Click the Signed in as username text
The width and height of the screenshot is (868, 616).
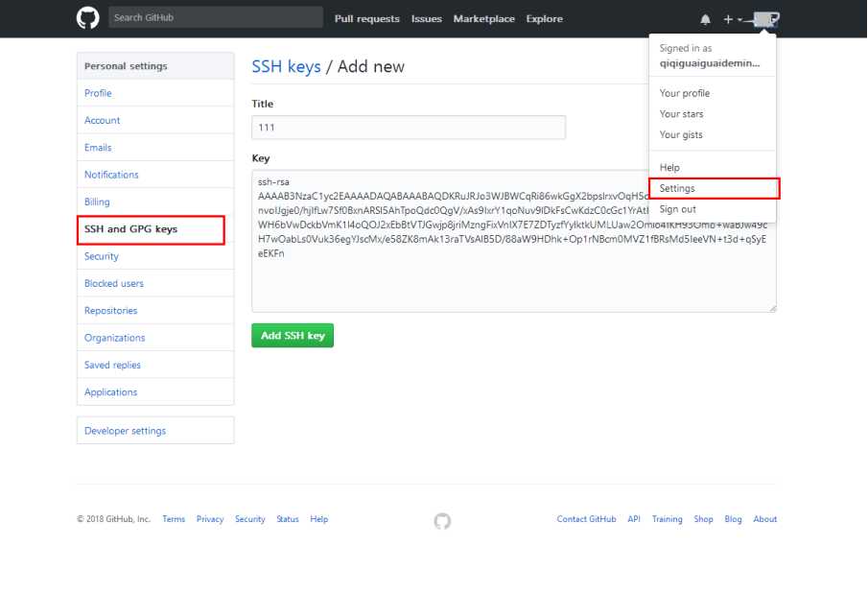tap(709, 63)
